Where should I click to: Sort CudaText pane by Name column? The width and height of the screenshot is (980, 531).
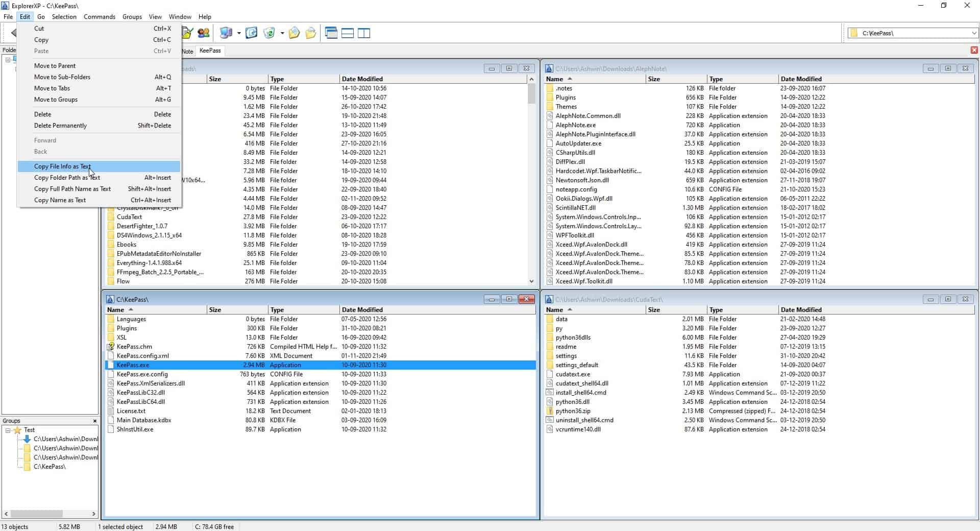click(x=595, y=310)
